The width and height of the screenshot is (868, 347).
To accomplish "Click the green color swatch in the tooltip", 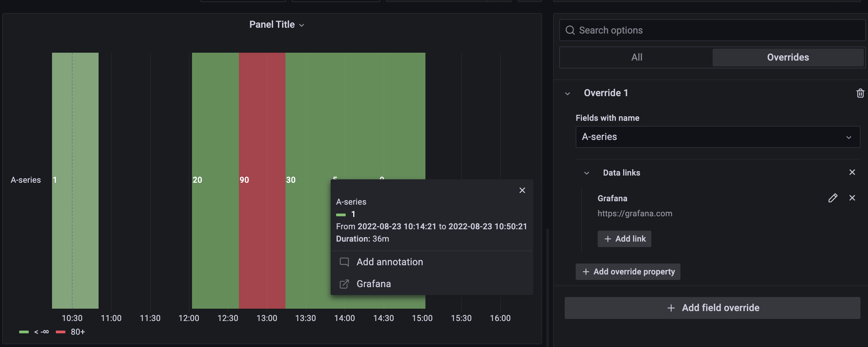I will point(341,215).
